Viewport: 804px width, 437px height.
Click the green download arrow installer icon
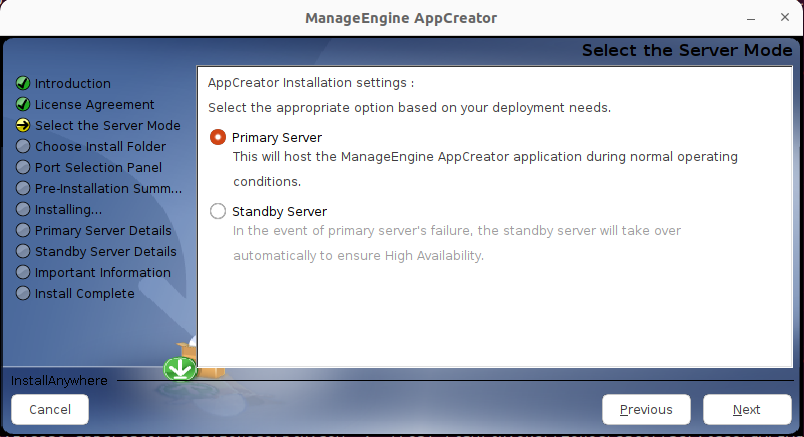click(180, 369)
